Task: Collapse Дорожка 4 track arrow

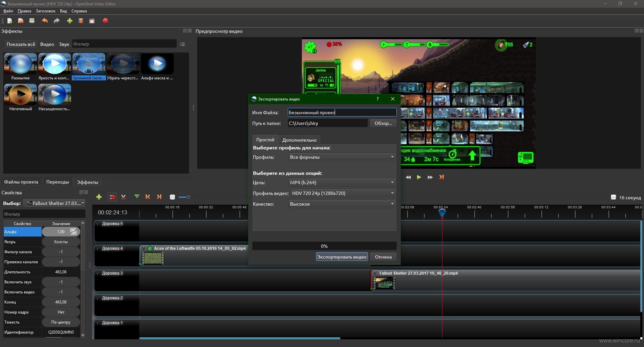Action: [98, 249]
